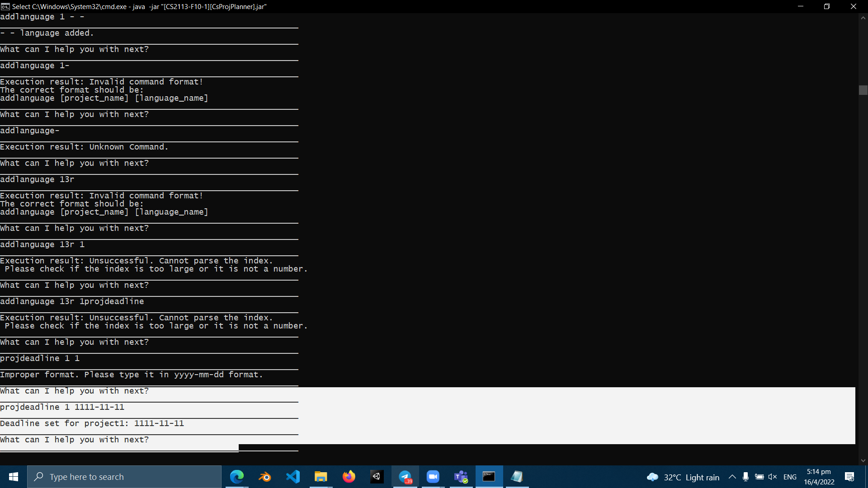Expand hidden system tray icons chevron

(x=732, y=477)
